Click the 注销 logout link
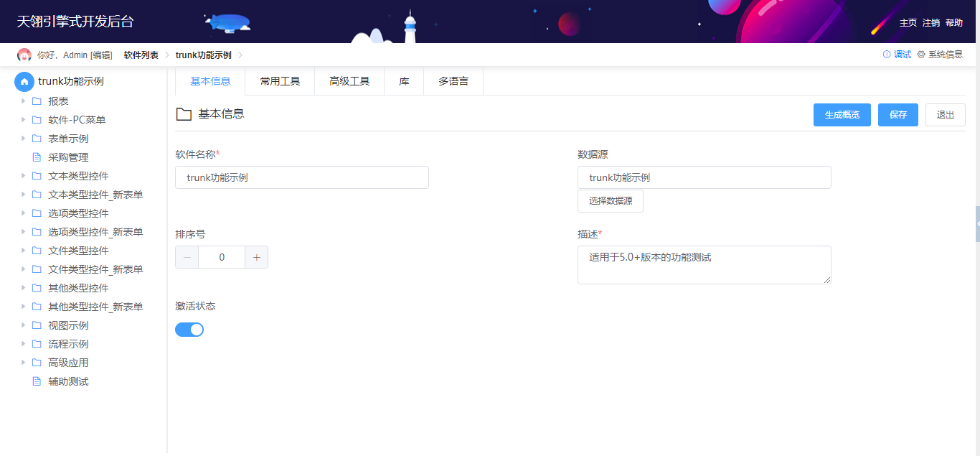Viewport: 980px width, 456px height. pyautogui.click(x=930, y=22)
